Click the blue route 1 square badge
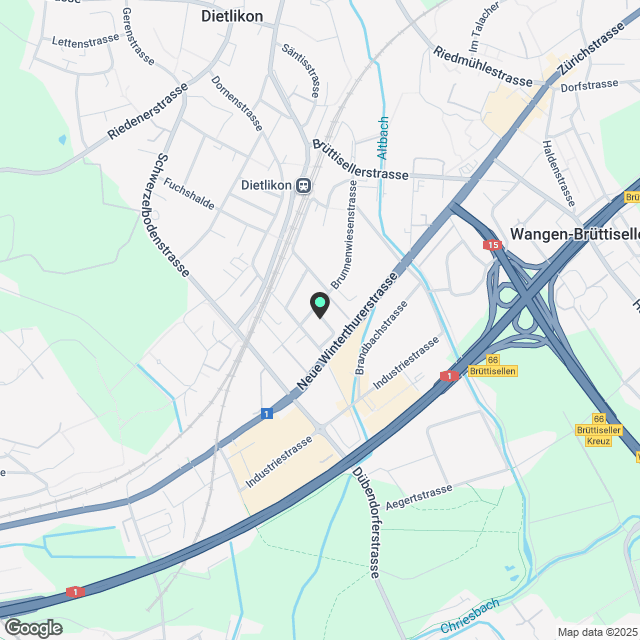Viewport: 640px width, 640px height. [267, 414]
